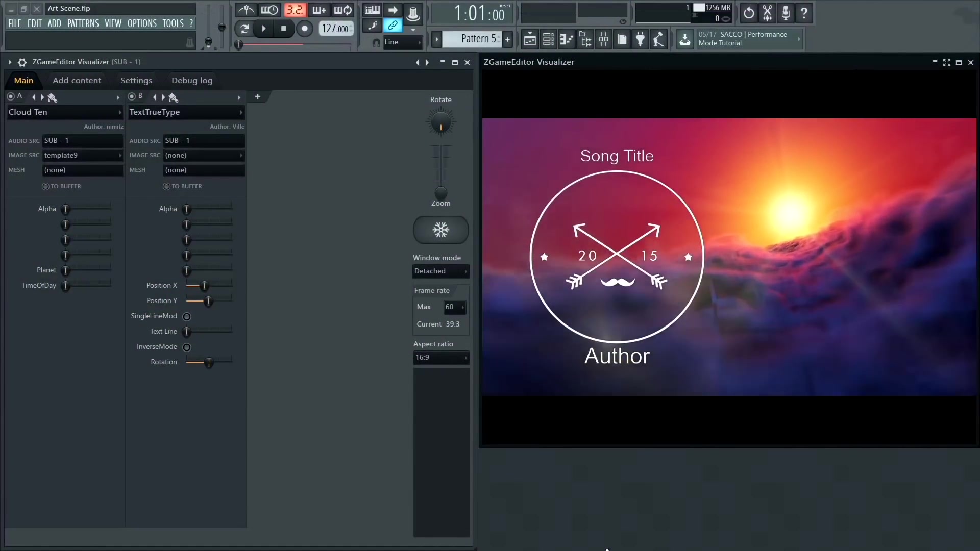Click wrench icon for layer A
980x551 pixels.
[52, 97]
